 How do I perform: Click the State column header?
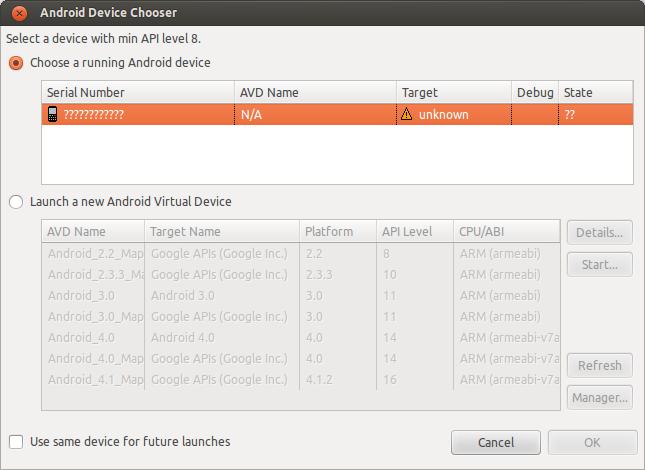coord(595,93)
